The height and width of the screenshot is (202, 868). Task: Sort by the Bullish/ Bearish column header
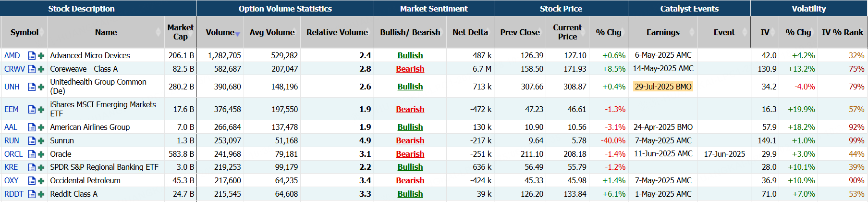point(410,32)
